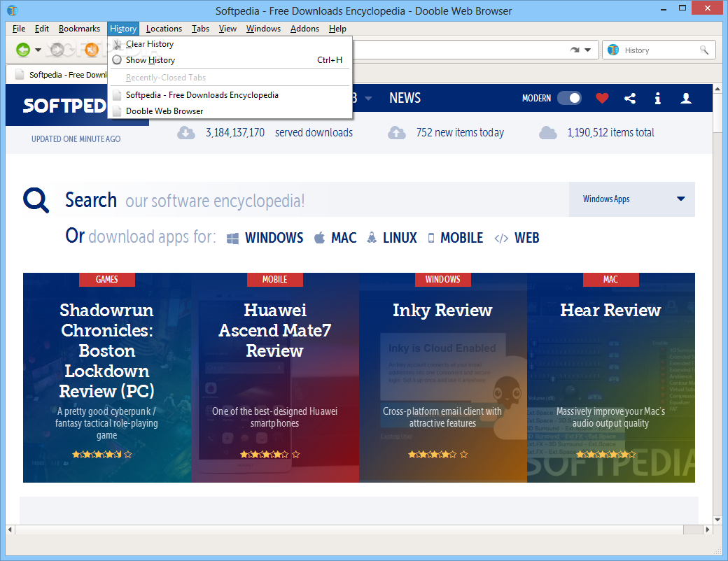Open the Tabs menu
728x561 pixels.
(x=201, y=28)
